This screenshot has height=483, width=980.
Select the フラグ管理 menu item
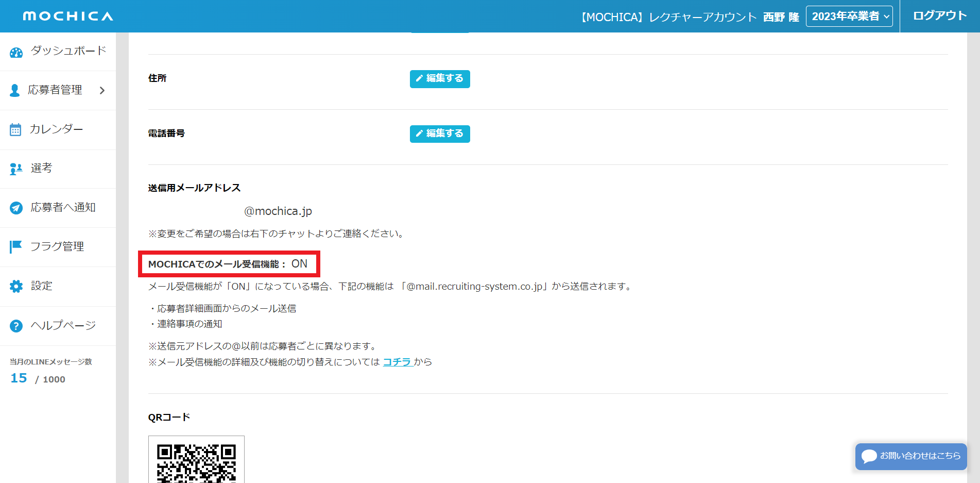coord(57,247)
